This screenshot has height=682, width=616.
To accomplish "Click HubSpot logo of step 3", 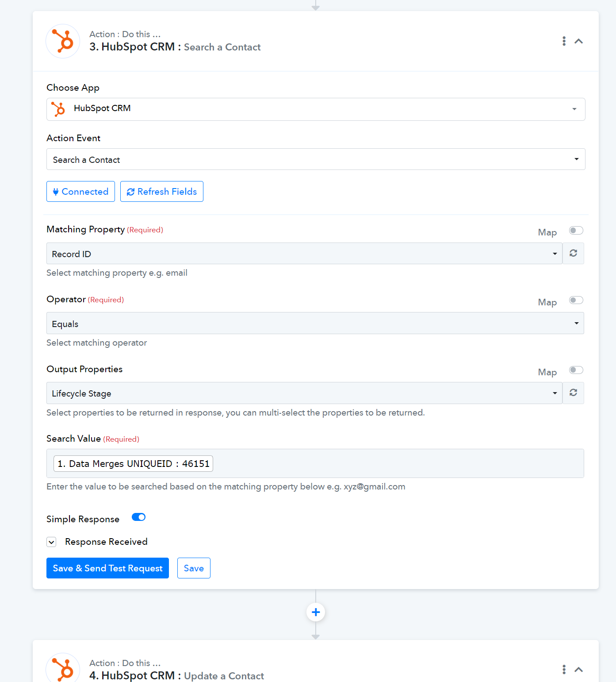I will [x=63, y=41].
